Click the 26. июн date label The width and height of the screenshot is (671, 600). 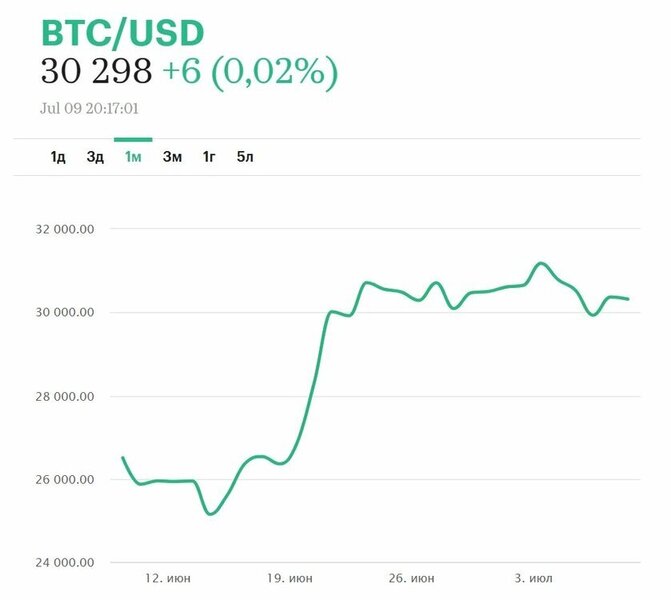411,578
